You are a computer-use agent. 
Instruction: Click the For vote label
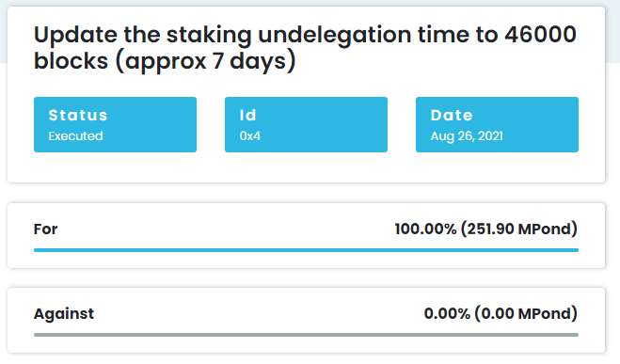pyautogui.click(x=45, y=229)
